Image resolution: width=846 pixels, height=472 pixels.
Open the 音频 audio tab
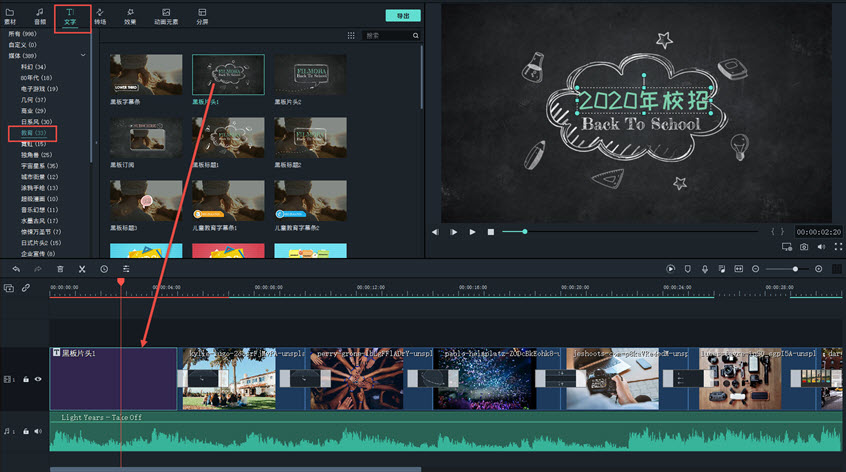tap(40, 16)
